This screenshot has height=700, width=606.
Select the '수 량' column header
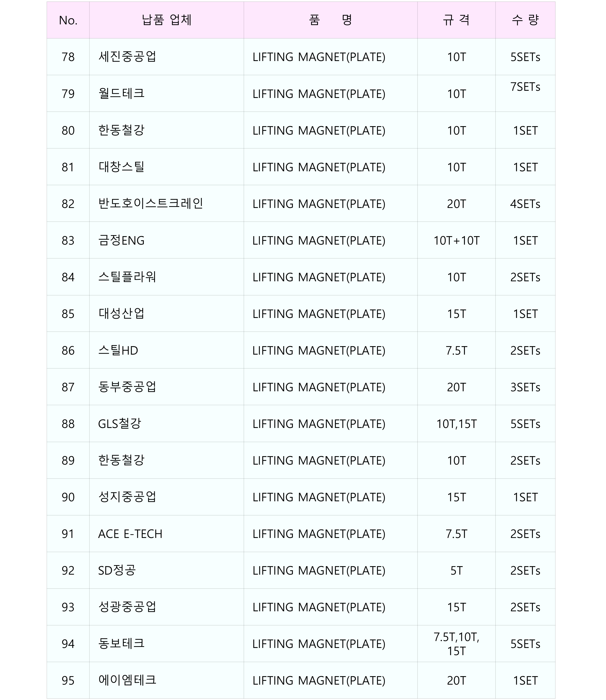click(525, 20)
